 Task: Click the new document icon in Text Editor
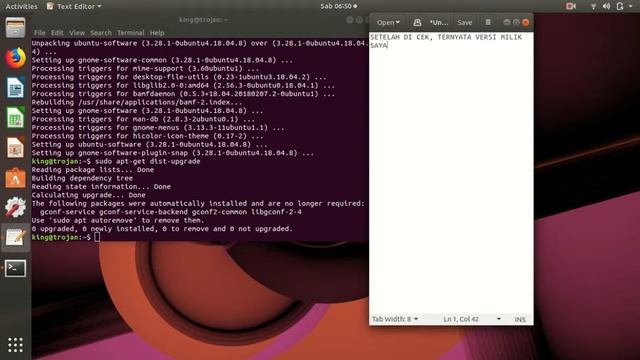click(x=417, y=22)
